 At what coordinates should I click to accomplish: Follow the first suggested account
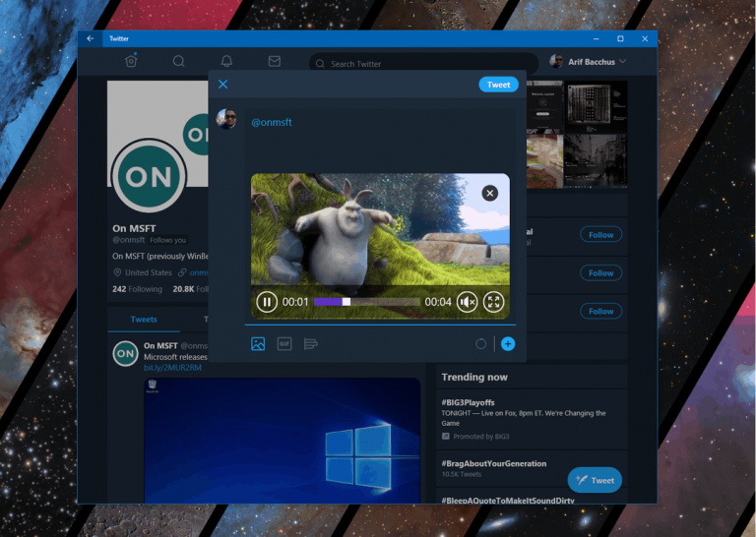pos(600,234)
